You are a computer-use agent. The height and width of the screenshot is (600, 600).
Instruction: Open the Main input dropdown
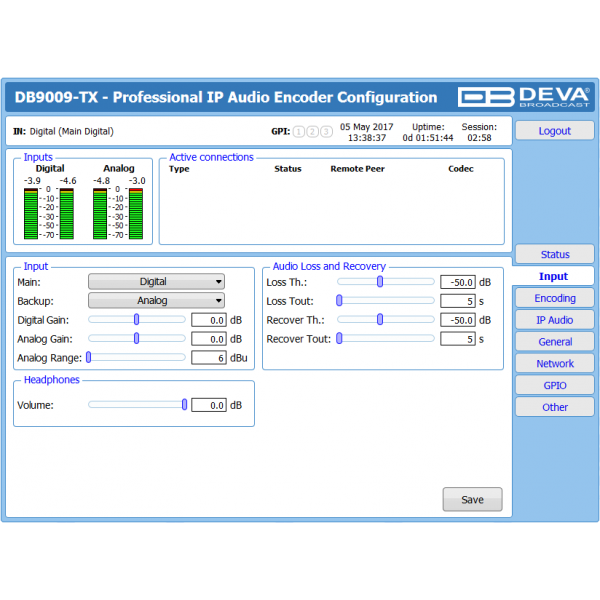(x=156, y=282)
